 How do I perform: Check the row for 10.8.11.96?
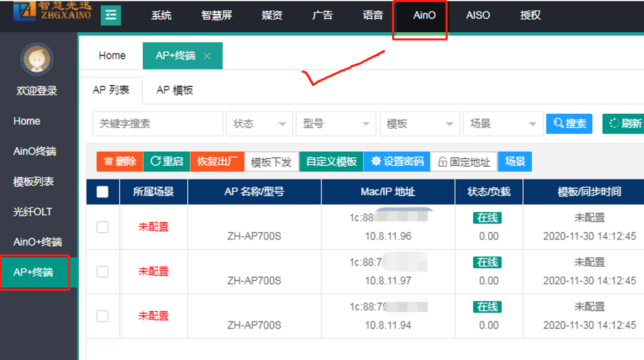[x=102, y=227]
